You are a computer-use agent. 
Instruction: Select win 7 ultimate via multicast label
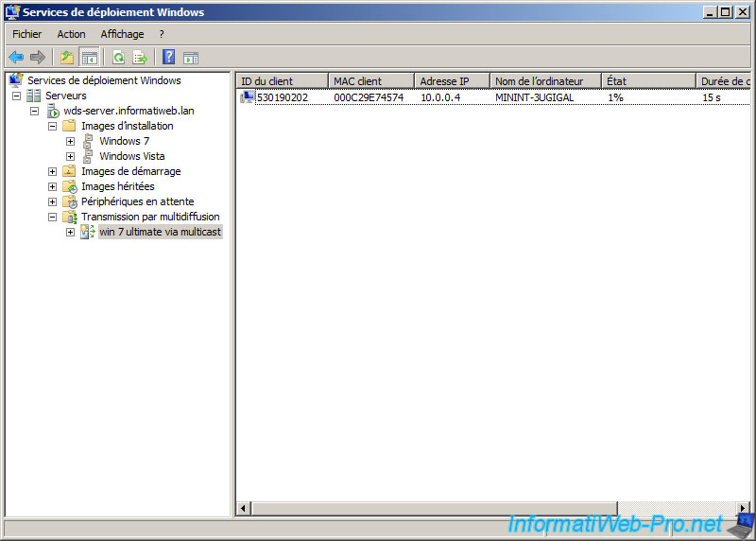[x=161, y=232]
